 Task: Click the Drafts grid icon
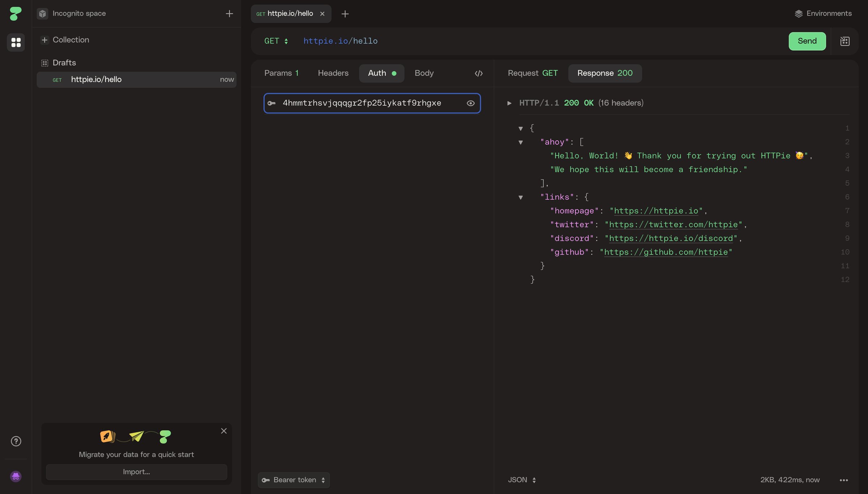[x=44, y=63]
